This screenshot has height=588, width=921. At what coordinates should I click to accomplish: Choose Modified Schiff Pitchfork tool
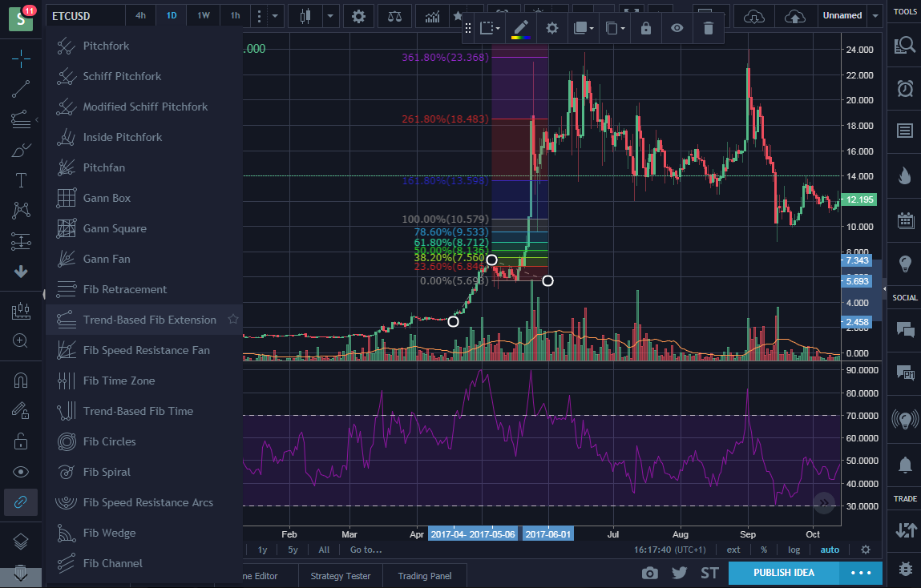[144, 107]
